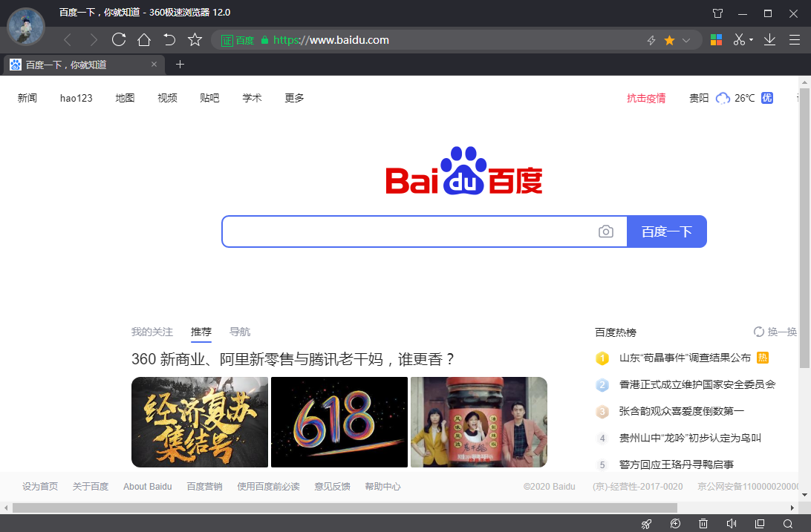Open the 618 video thumbnail
Screen dimensions: 811x532
pos(339,422)
